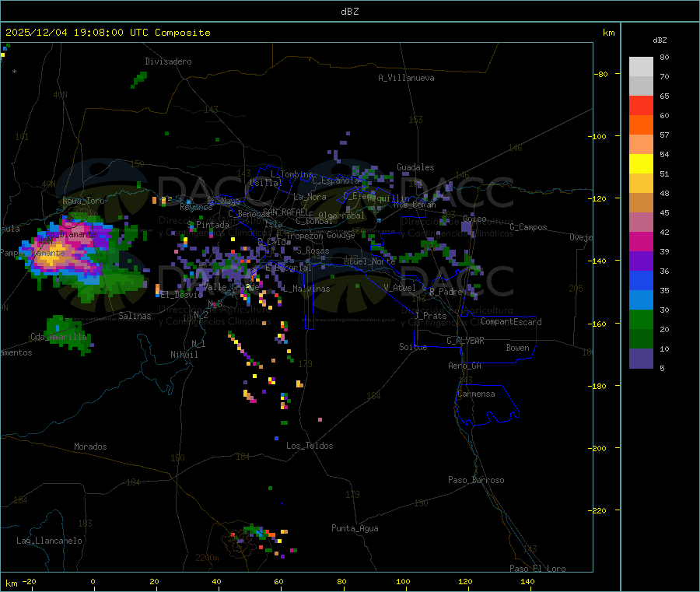Click the '-160' tick on the km axis
Screen dimensions: 700x592
[597, 324]
